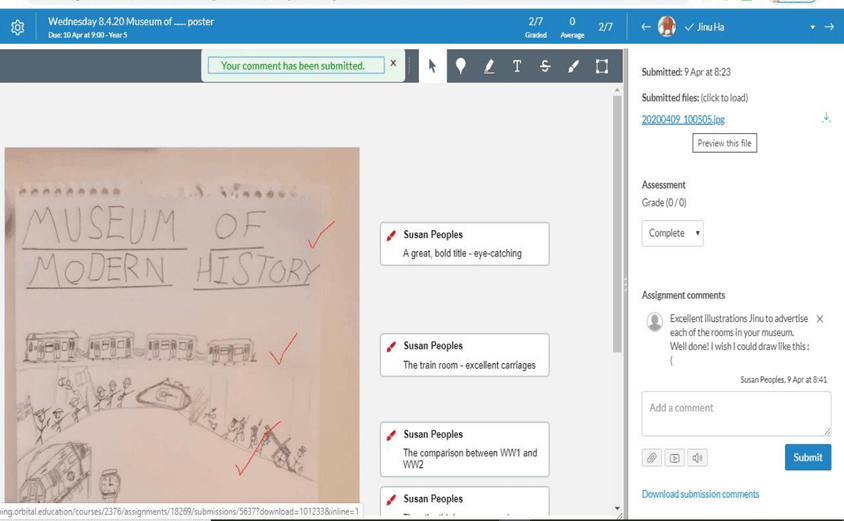Activate the highlight annotation tool

pos(489,66)
